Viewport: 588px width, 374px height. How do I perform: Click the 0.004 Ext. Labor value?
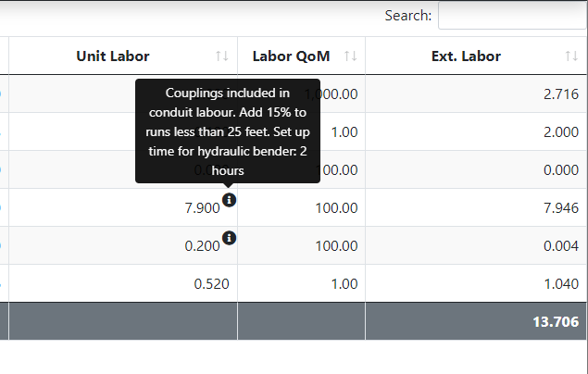561,246
